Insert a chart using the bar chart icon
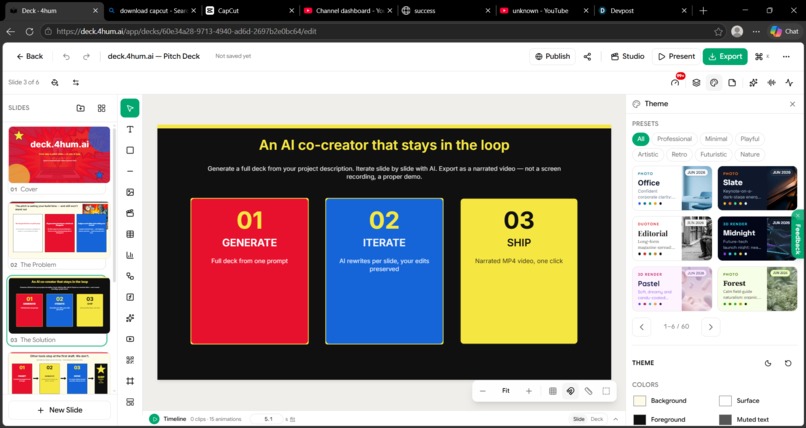The height and width of the screenshot is (428, 806). 130,255
